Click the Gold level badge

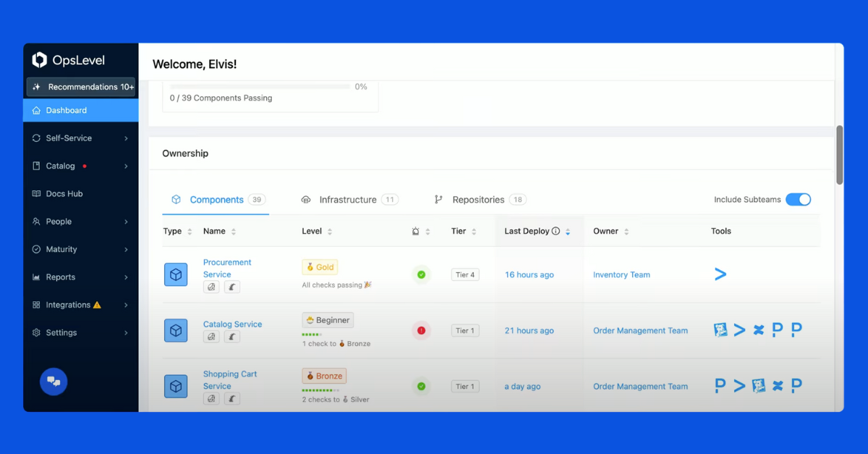pyautogui.click(x=320, y=267)
